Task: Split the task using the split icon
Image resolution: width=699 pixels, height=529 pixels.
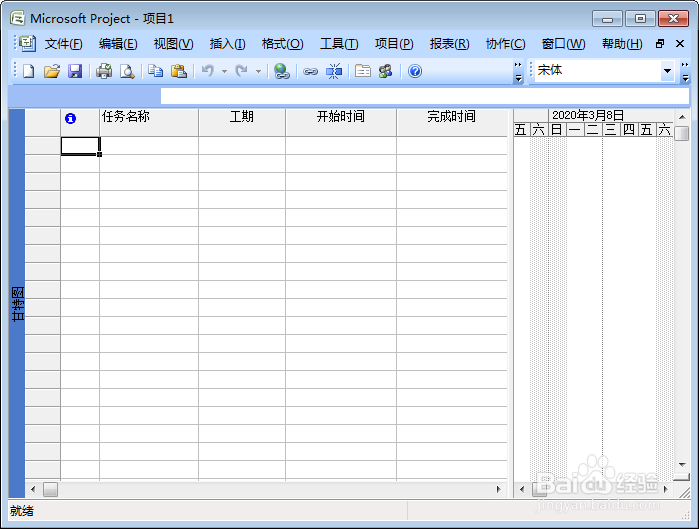Action: 334,71
